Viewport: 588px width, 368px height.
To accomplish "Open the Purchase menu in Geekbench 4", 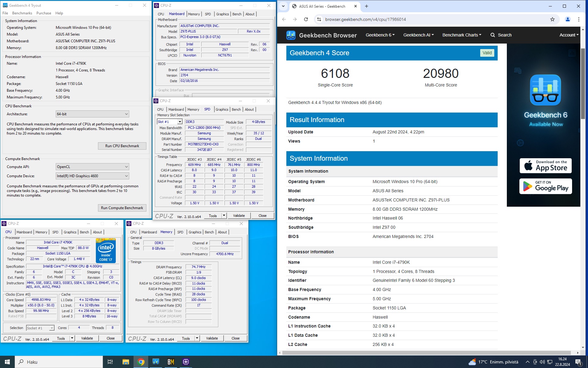I will tap(44, 13).
